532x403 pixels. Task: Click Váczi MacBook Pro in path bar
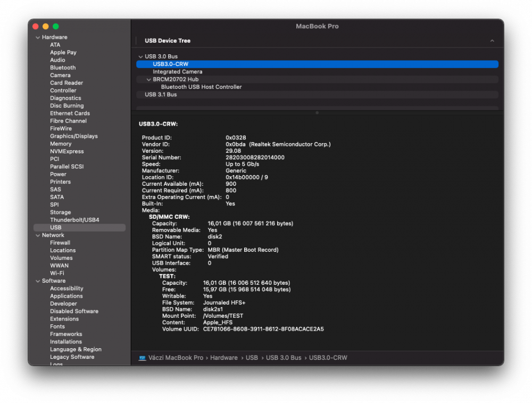point(176,358)
